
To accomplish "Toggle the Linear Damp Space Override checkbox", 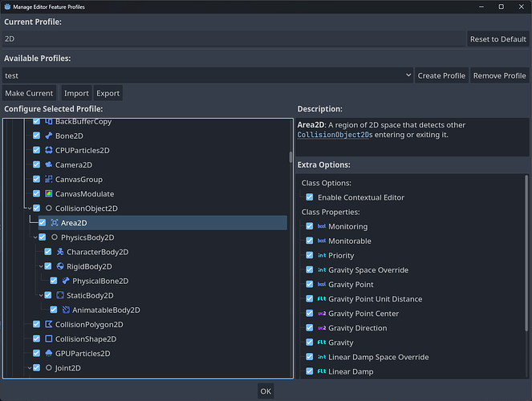I will coord(310,357).
